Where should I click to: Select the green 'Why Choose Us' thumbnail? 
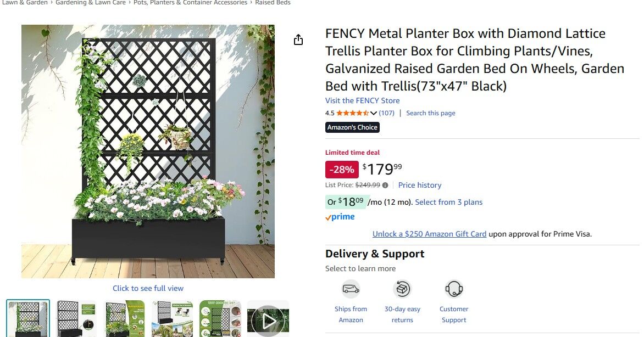[220, 318]
